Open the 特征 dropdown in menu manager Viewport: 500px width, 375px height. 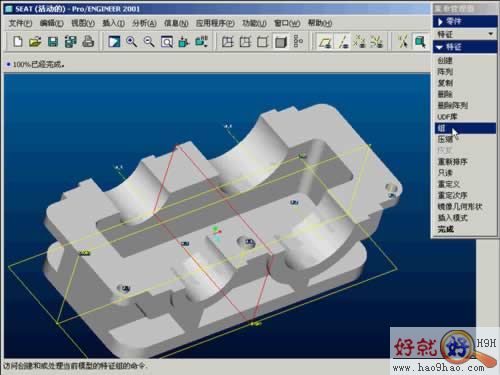coord(464,34)
